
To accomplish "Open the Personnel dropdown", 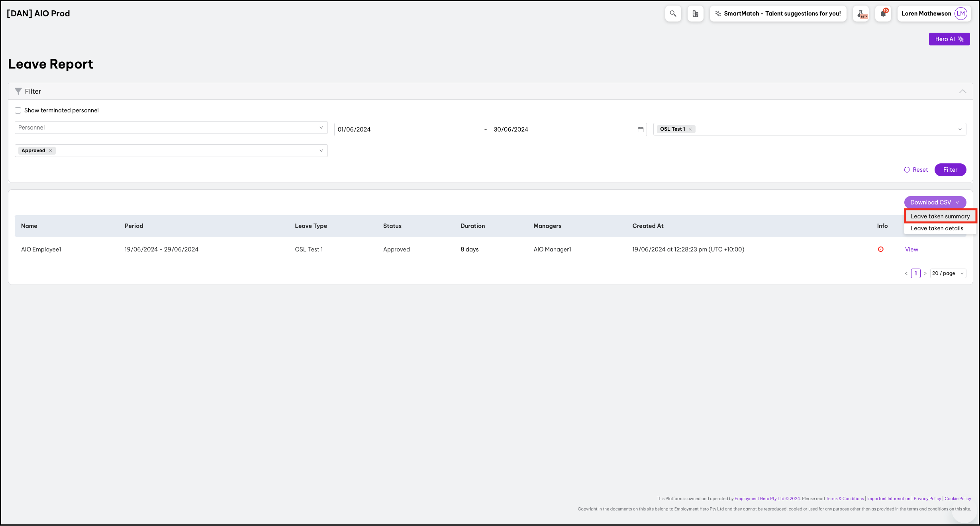I will tap(171, 128).
